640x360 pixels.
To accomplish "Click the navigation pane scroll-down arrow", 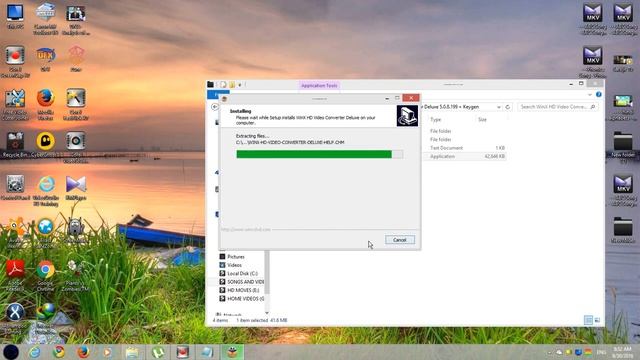I will pyautogui.click(x=267, y=313).
